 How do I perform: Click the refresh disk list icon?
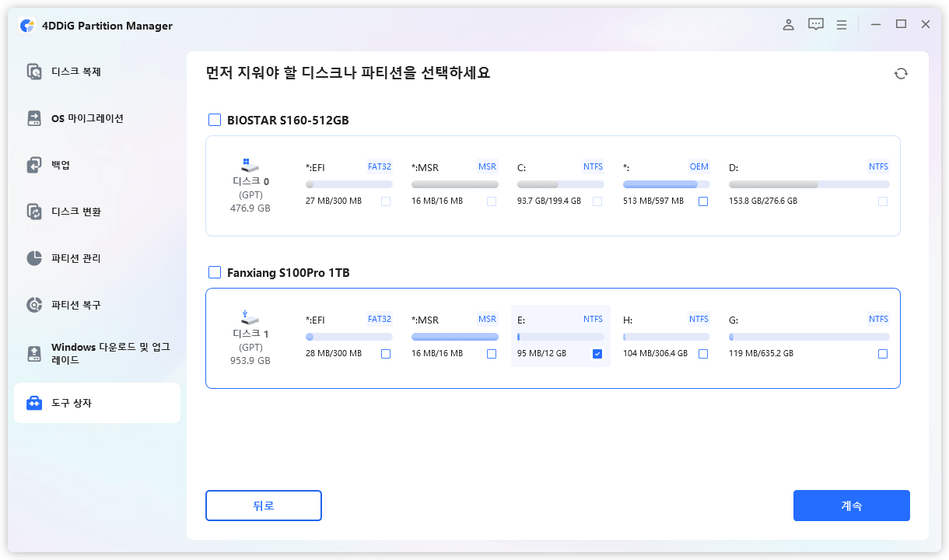coord(901,73)
